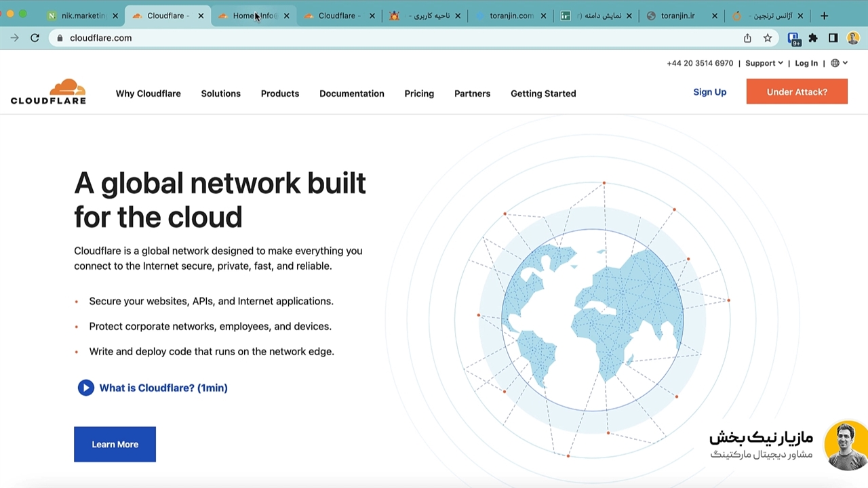Close the toranjin.com tab

pyautogui.click(x=543, y=16)
